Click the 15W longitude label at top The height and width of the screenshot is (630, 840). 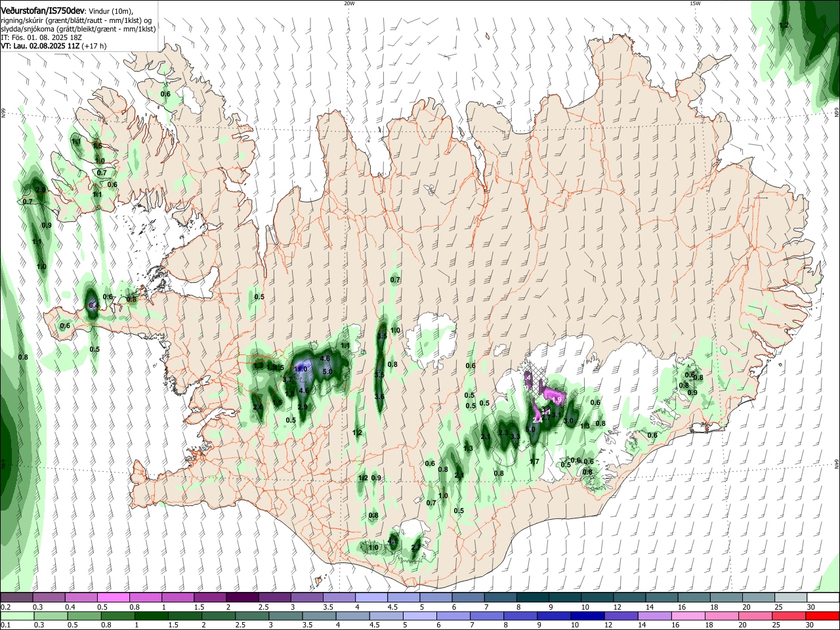695,3
